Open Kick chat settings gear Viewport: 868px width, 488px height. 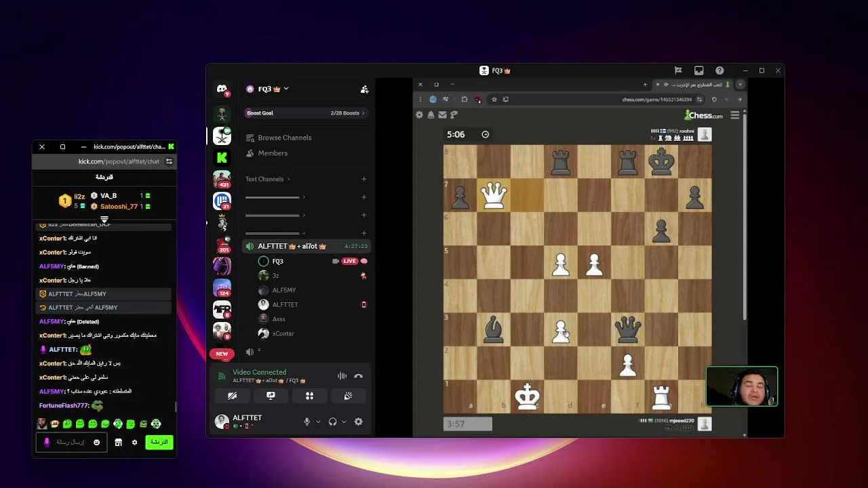(x=134, y=443)
